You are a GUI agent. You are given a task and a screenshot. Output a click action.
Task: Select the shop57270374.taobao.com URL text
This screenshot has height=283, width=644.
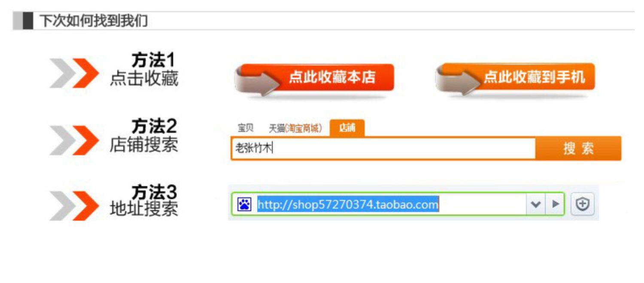pyautogui.click(x=348, y=204)
